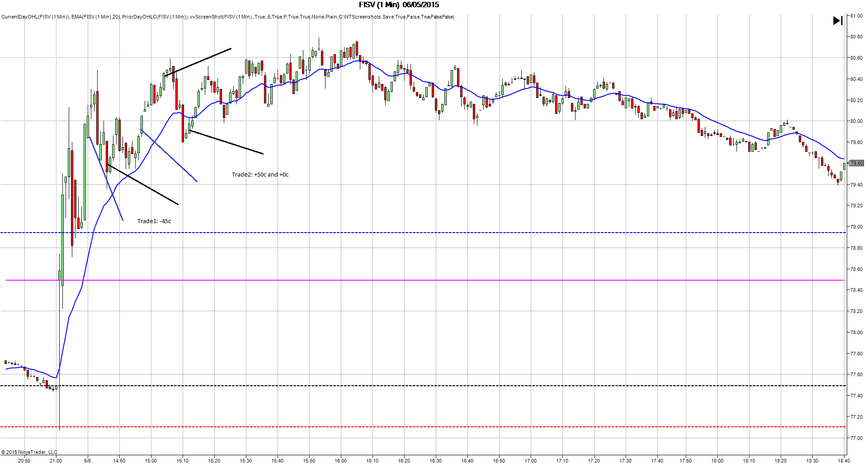
Task: Click the 80.40 price axis label
Action: 856,79
